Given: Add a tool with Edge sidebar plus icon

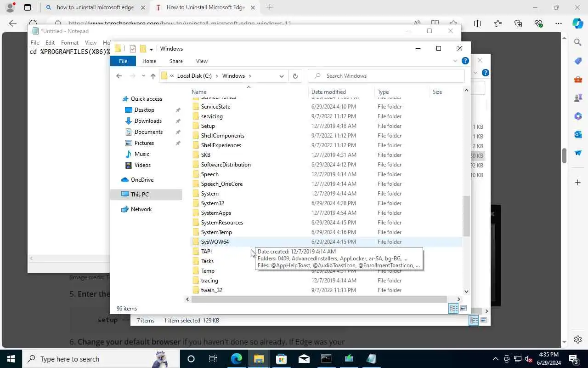Looking at the screenshot, I should [x=578, y=183].
